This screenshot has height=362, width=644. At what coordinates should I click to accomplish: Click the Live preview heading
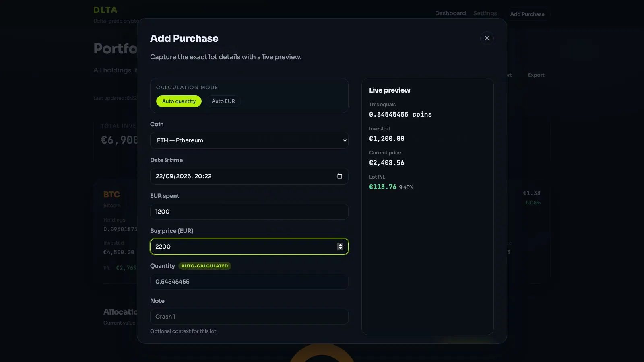[x=390, y=90]
